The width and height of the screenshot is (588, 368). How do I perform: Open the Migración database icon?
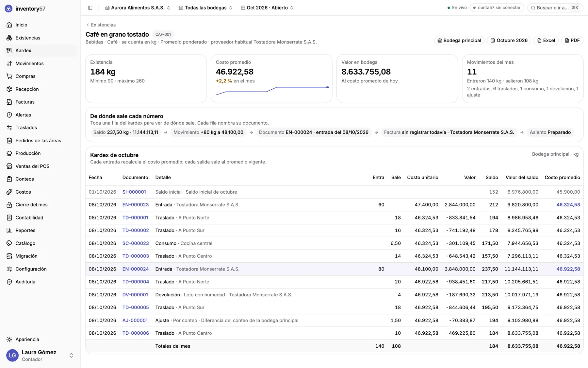pos(9,256)
